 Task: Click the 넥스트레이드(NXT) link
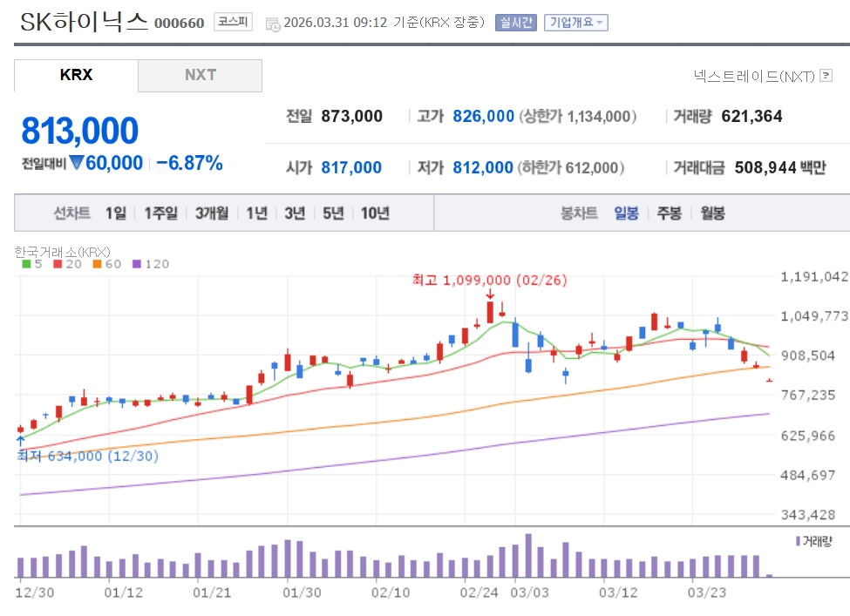tap(753, 77)
